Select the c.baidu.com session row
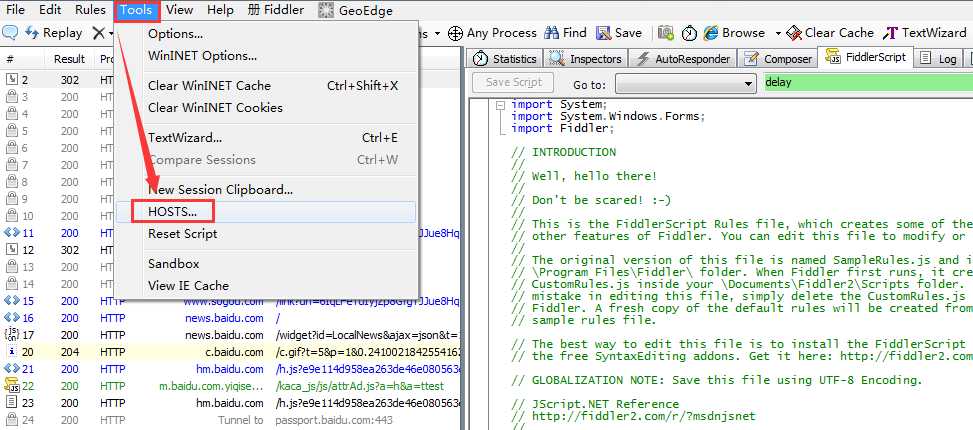The image size is (973, 430). [231, 352]
